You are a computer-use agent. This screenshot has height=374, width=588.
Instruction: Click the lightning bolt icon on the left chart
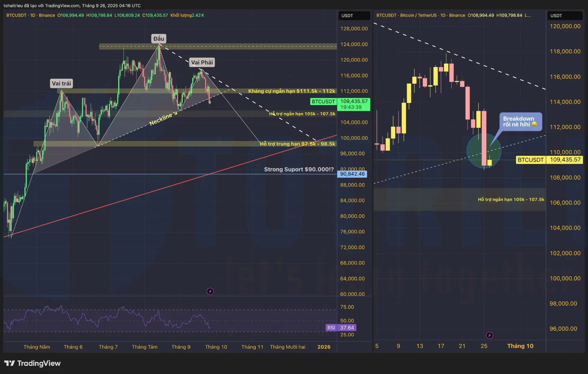tap(210, 291)
